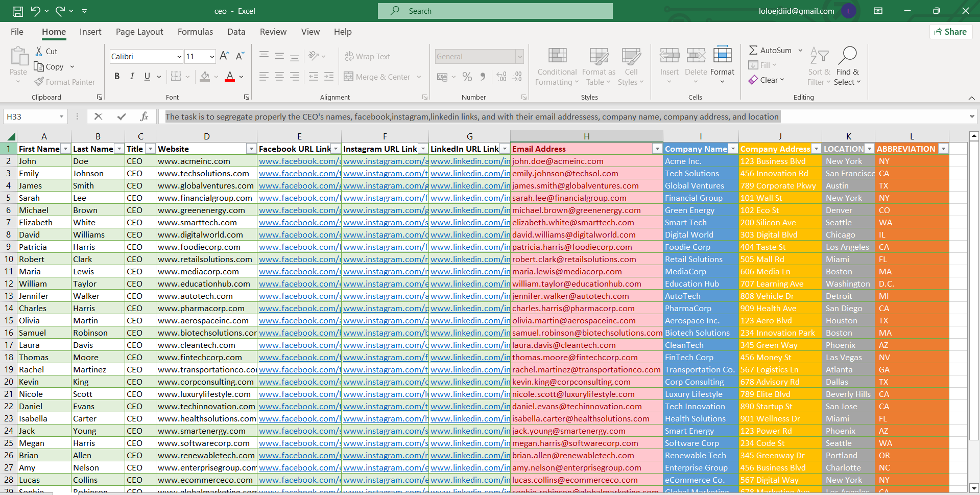Click the Comma Style icon
Image resolution: width=980 pixels, height=495 pixels.
point(483,77)
